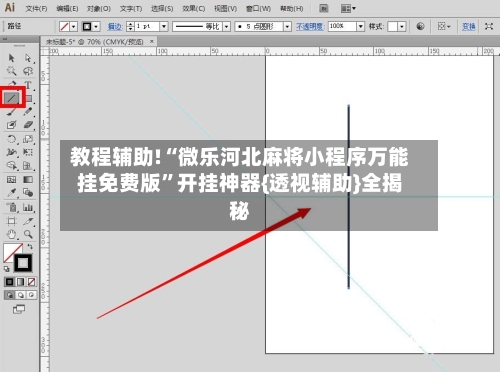Screen dimensions: 500x372
Task: Select the Column Graph tool
Action: pos(28,207)
